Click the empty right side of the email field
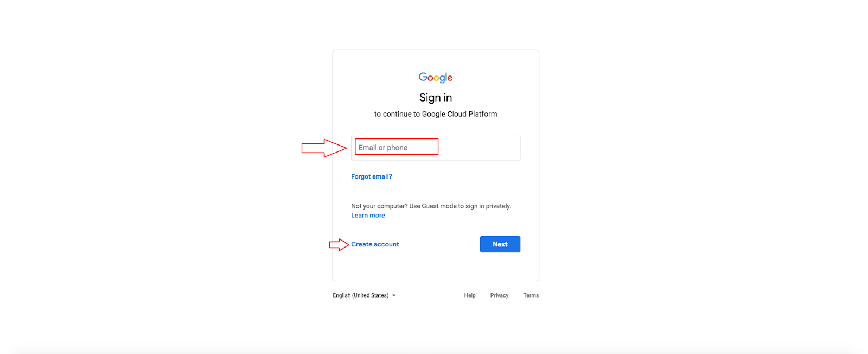Viewport: 868px width, 354px height. [479, 148]
